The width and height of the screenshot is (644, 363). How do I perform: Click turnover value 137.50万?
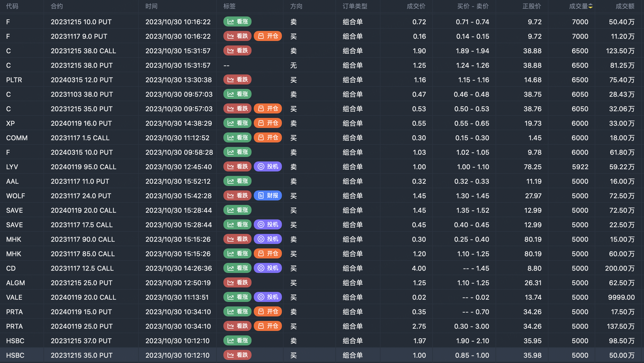[x=621, y=326]
